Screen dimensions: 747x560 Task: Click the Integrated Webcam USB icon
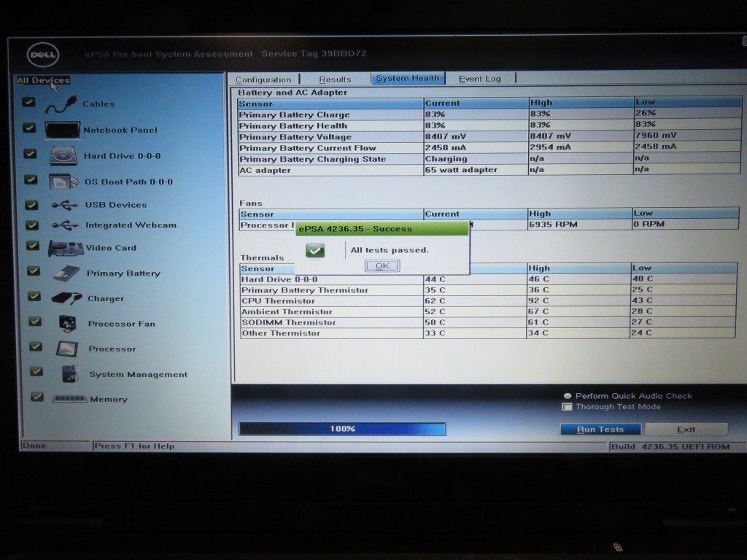[x=65, y=225]
